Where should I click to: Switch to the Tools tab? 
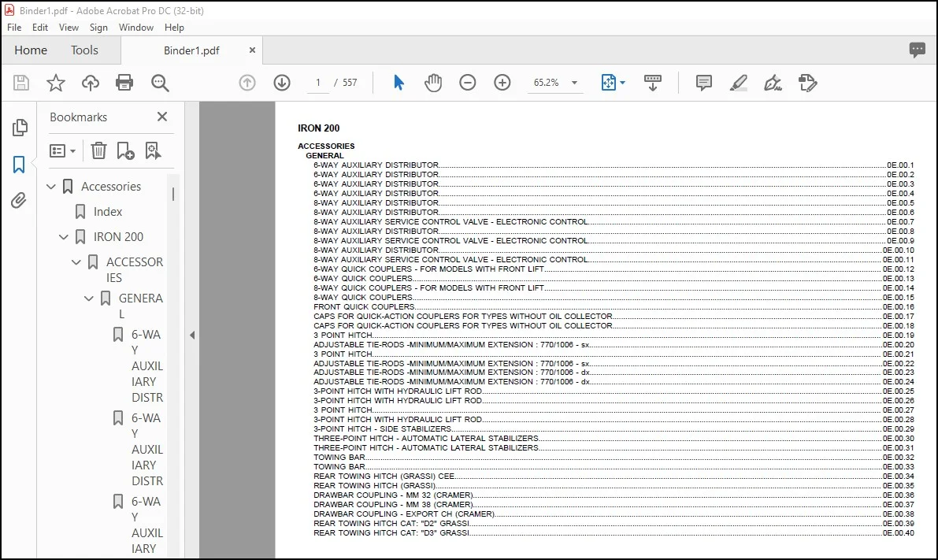point(84,50)
